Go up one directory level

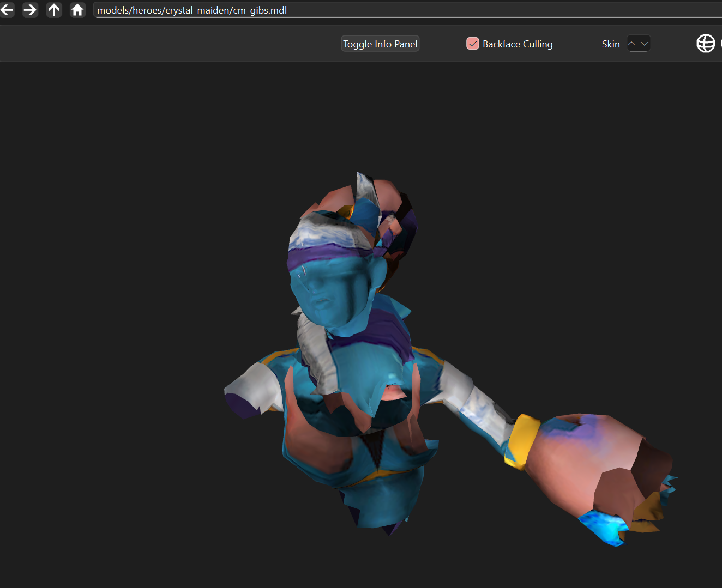pyautogui.click(x=54, y=10)
